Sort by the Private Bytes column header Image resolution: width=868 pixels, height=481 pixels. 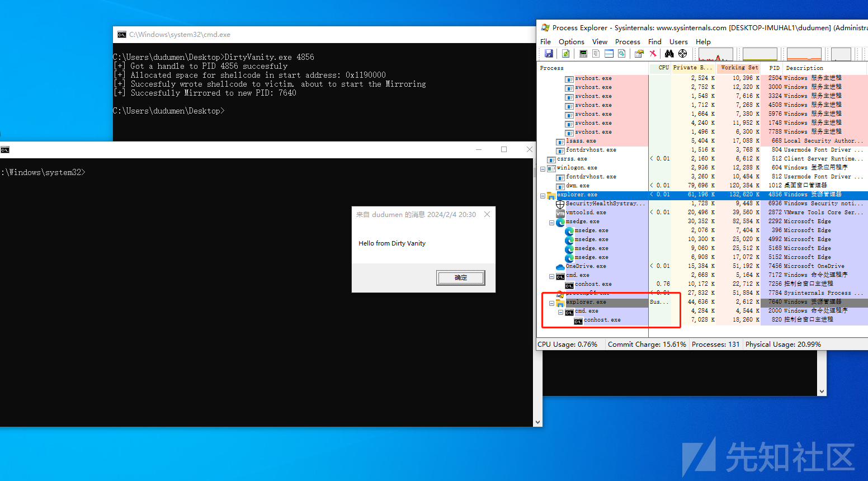click(x=694, y=68)
